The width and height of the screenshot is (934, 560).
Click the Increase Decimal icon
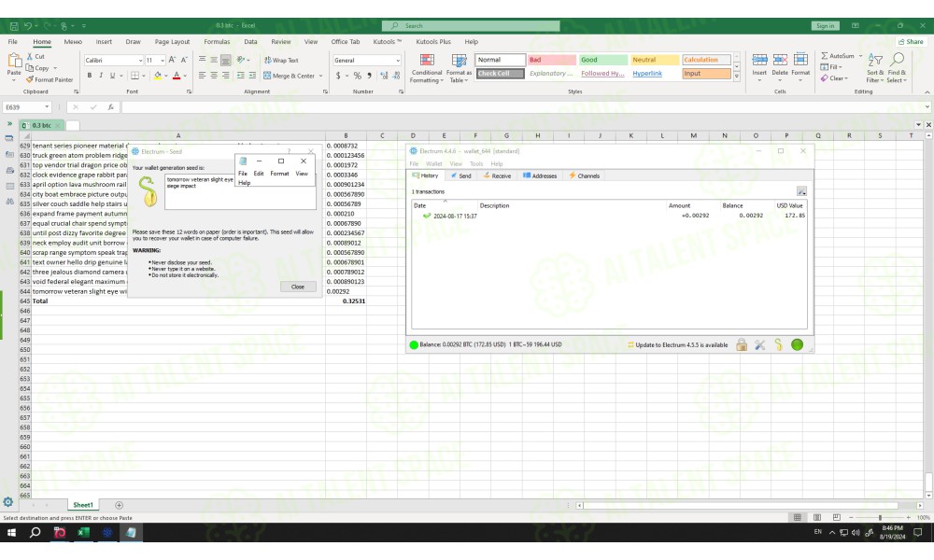384,76
